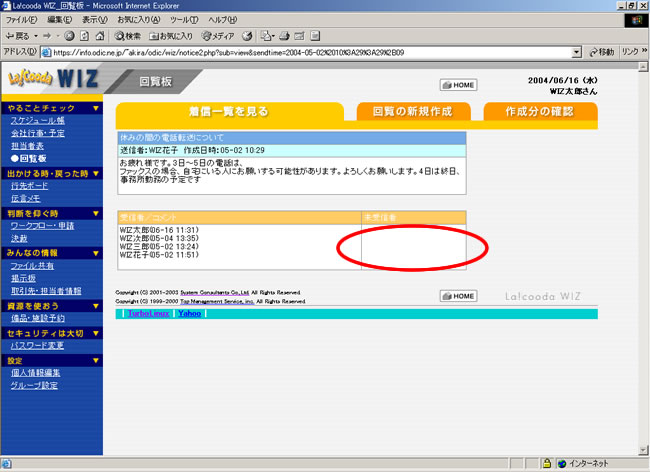Viewport: 650px width, 472px height.
Task: Open the address bar dropdown arrow
Action: click(x=577, y=52)
